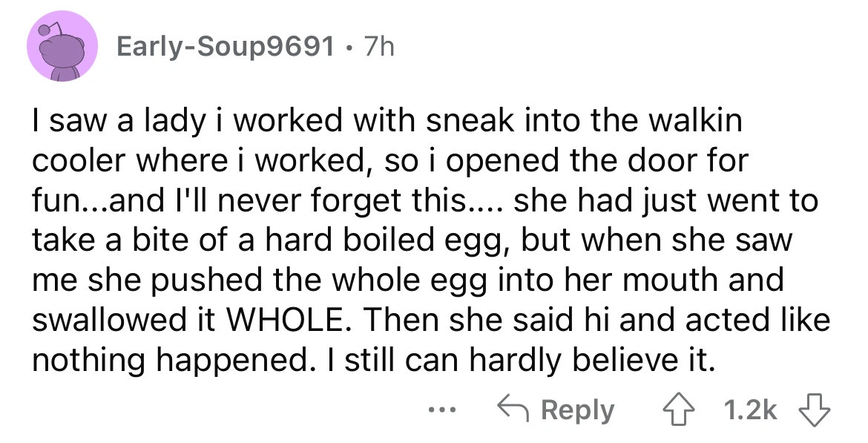Image resolution: width=868 pixels, height=443 pixels.
Task: Click the line beginning "me she pushed"
Action: pos(407,280)
